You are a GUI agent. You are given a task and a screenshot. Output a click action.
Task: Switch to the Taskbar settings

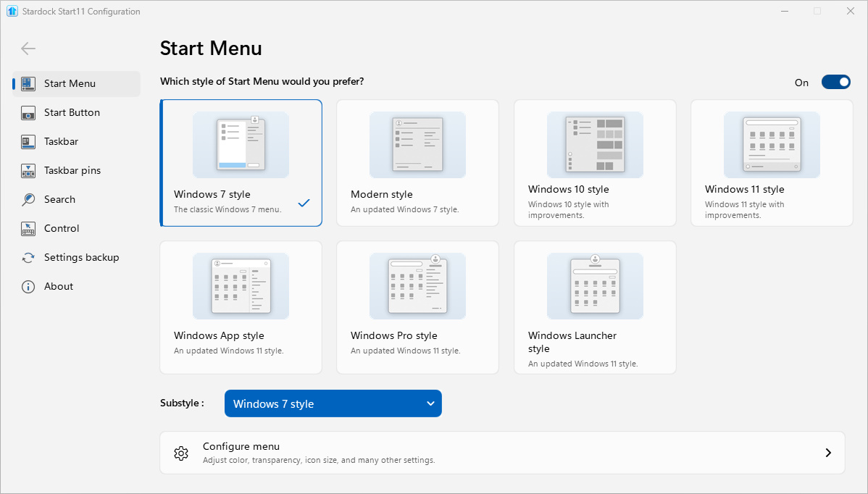[x=61, y=142]
